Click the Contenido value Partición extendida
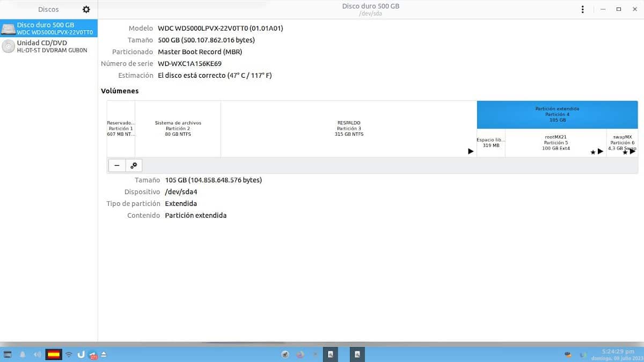Screen dimensions: 644x362 196,216
